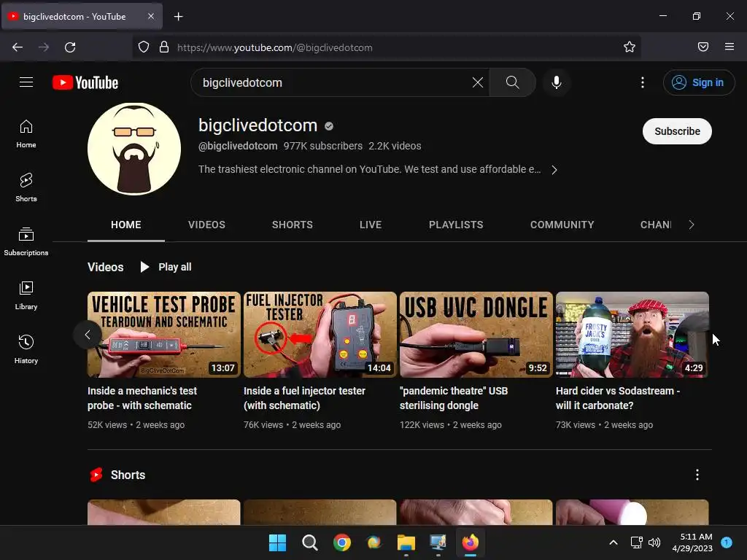Open Library from the sidebar
This screenshot has width=747, height=560.
click(x=26, y=296)
